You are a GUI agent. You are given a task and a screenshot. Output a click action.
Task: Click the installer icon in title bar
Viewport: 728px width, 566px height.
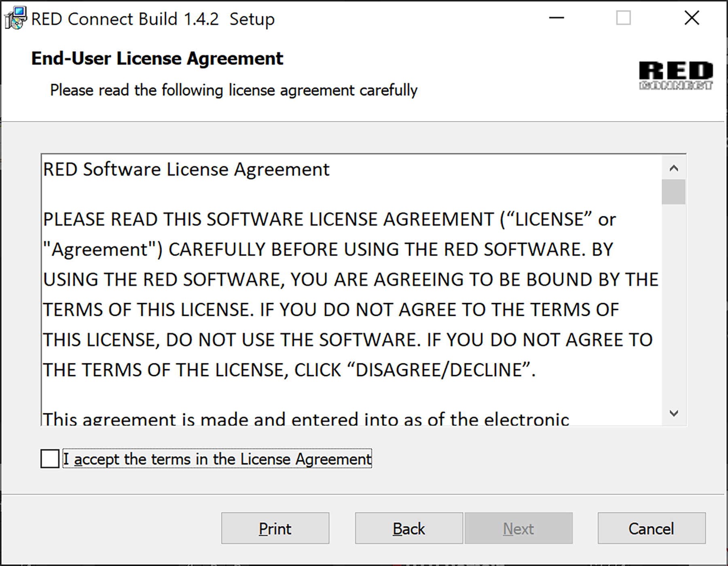point(15,18)
